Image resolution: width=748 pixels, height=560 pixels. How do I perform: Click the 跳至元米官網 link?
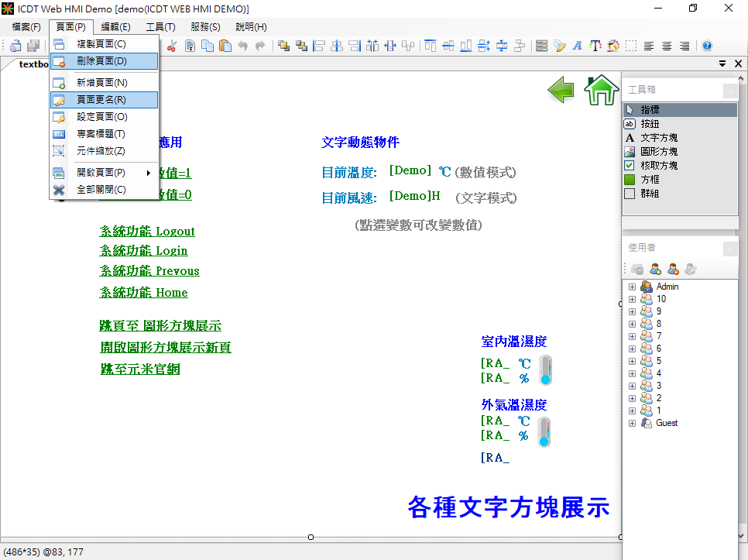(x=140, y=369)
